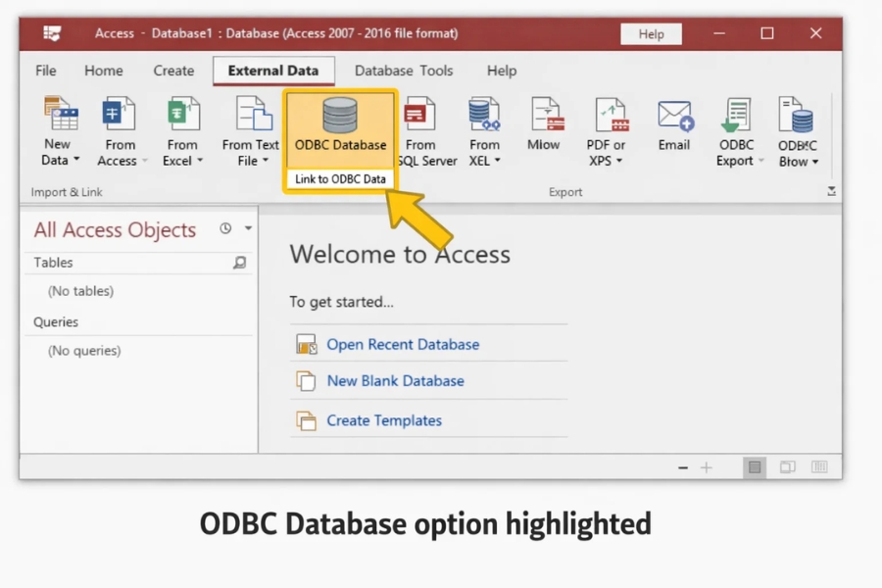Viewport: 882px width, 588px height.
Task: Select New Blank Database
Action: 396,381
